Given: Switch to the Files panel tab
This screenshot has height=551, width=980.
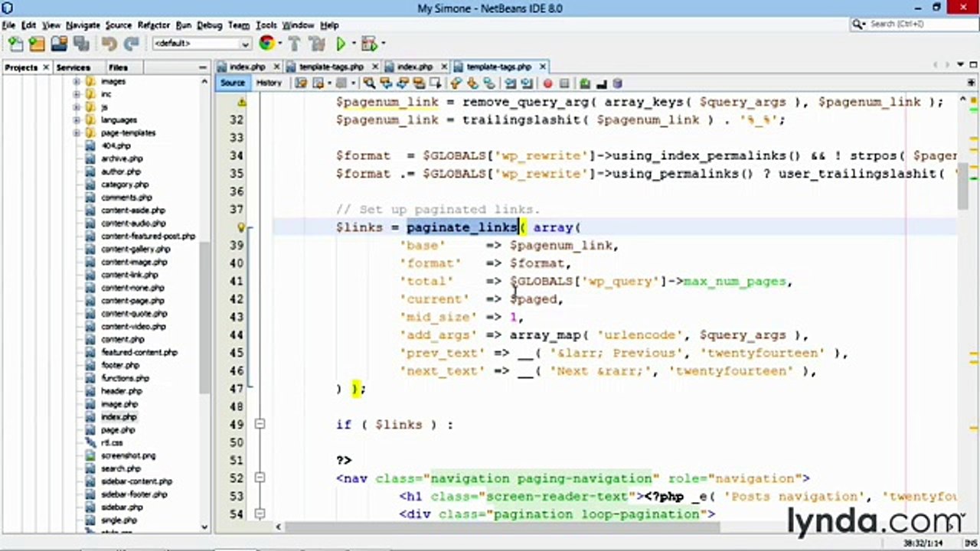Looking at the screenshot, I should 118,67.
